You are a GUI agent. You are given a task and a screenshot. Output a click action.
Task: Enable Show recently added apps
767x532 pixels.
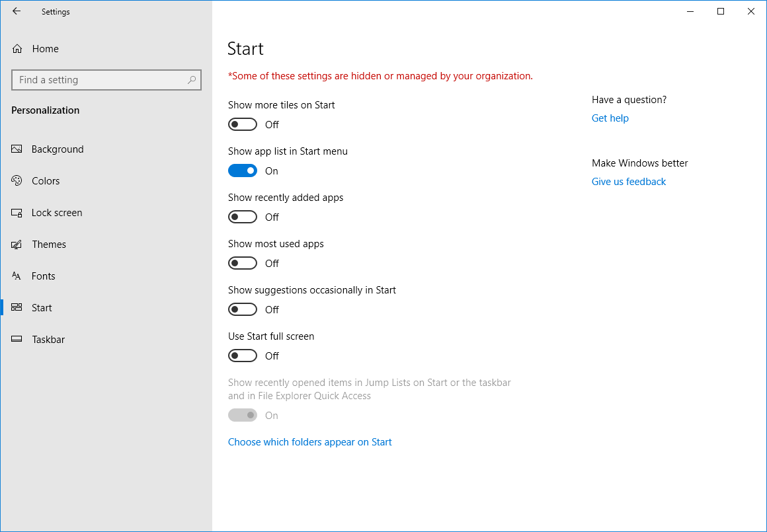pos(243,217)
